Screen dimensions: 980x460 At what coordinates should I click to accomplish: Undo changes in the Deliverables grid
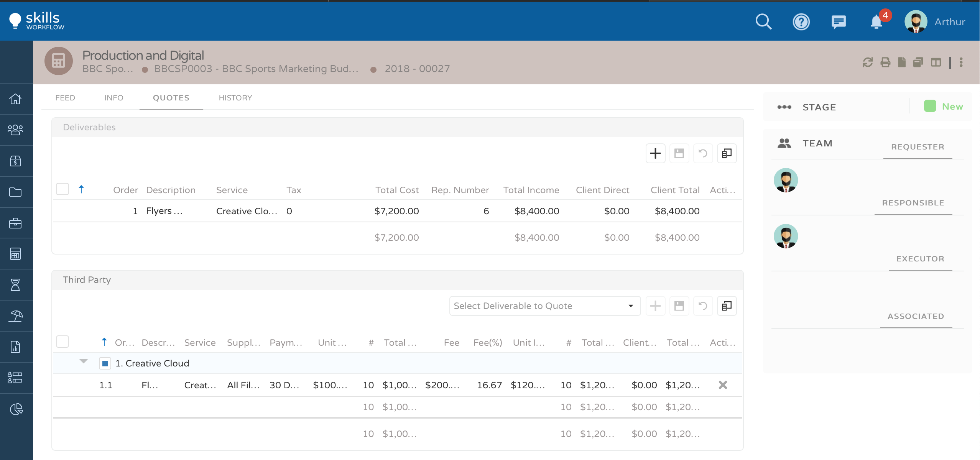703,153
